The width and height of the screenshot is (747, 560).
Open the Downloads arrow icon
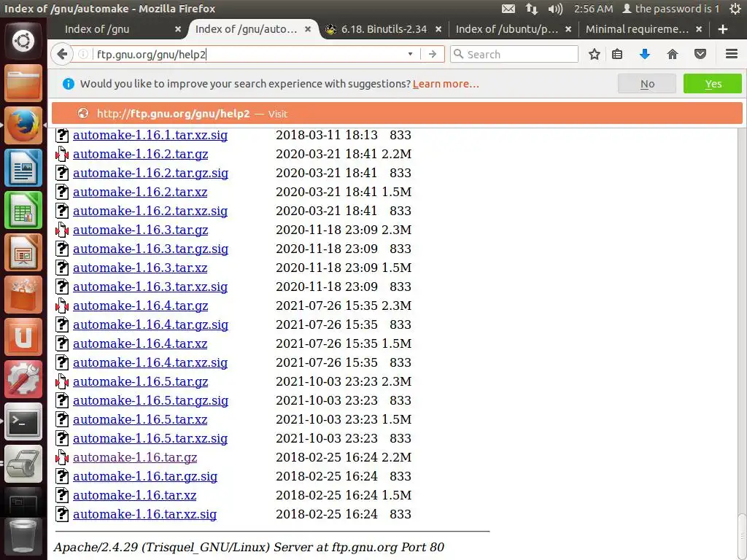click(x=645, y=54)
